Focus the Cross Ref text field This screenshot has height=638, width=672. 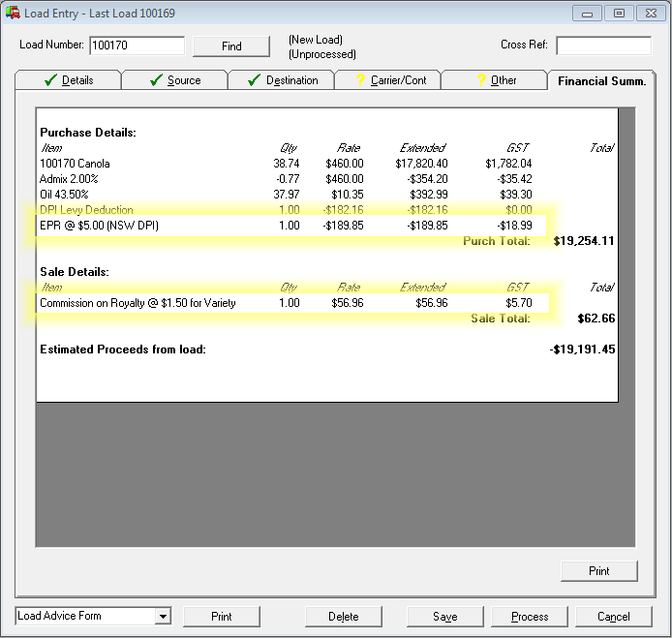click(x=603, y=46)
